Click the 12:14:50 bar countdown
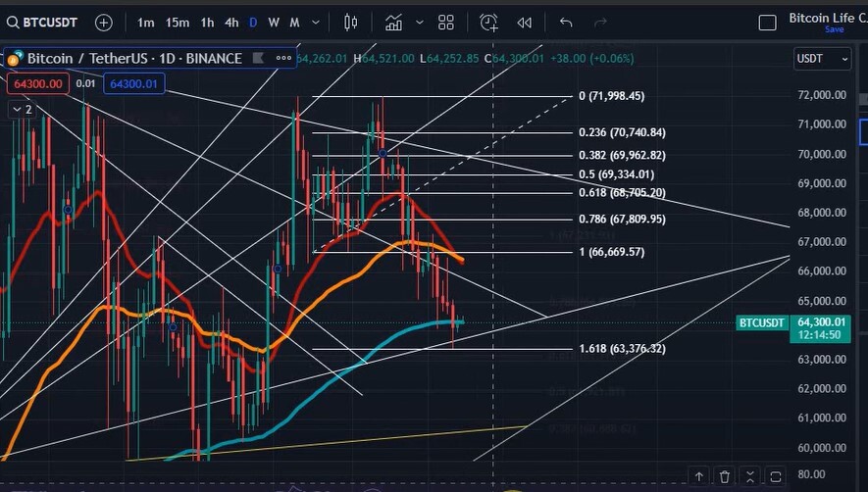Screen dimensions: 868x492 point(820,335)
